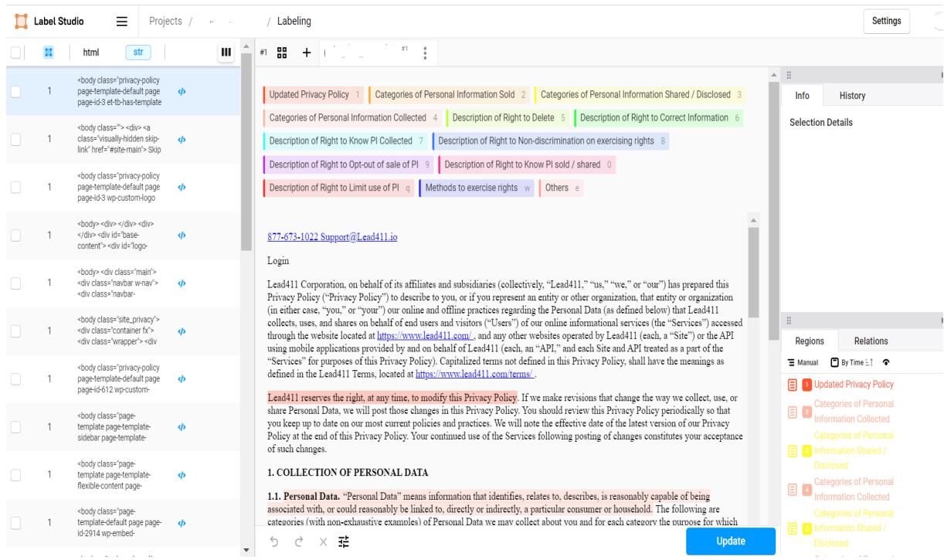Click the columns layout icon in task list

pos(226,53)
